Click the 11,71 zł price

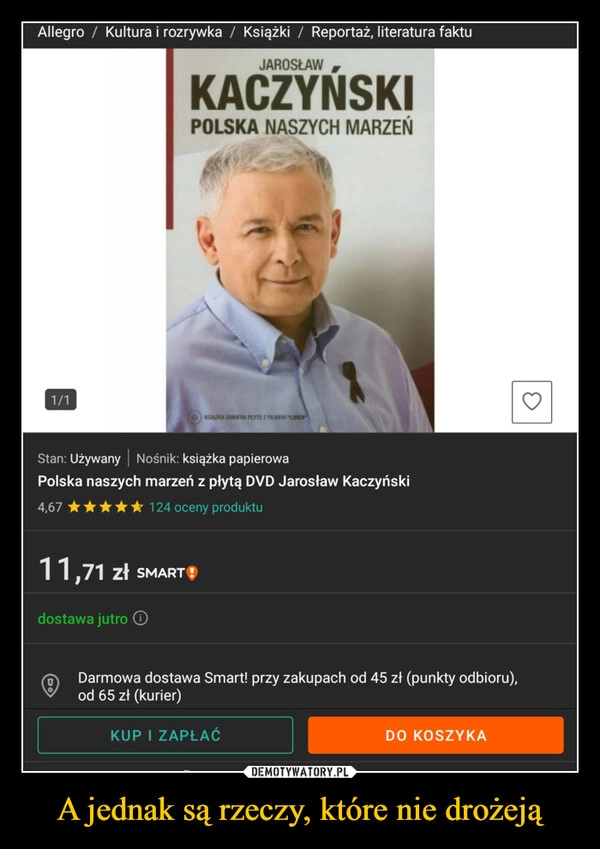[83, 571]
